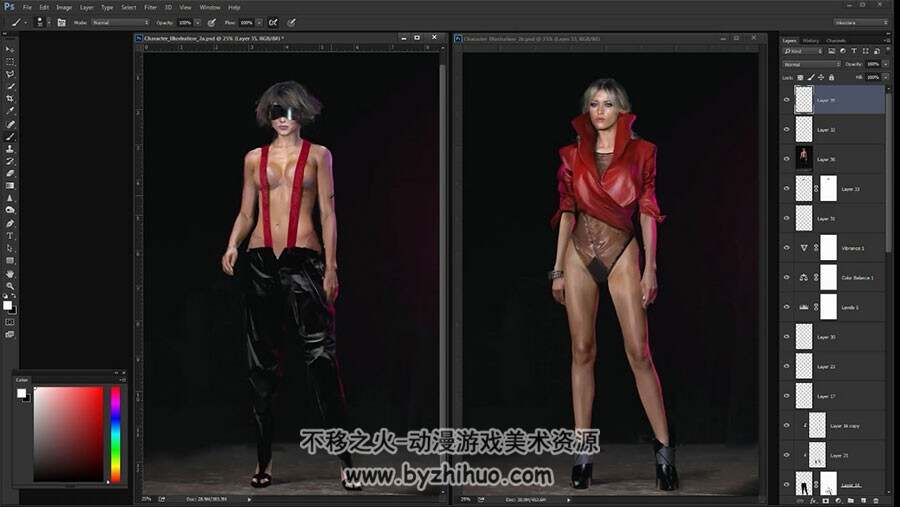Select the Move tool
900x507 pixels.
coord(10,49)
